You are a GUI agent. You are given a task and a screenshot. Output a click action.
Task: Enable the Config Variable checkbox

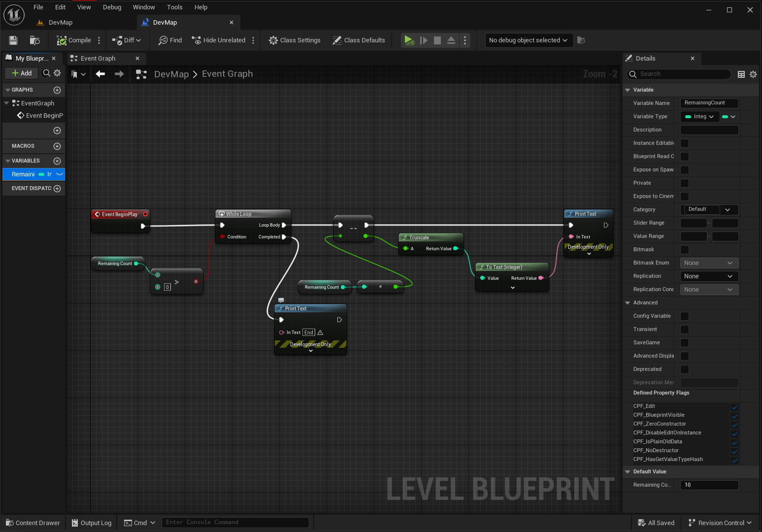(x=685, y=316)
